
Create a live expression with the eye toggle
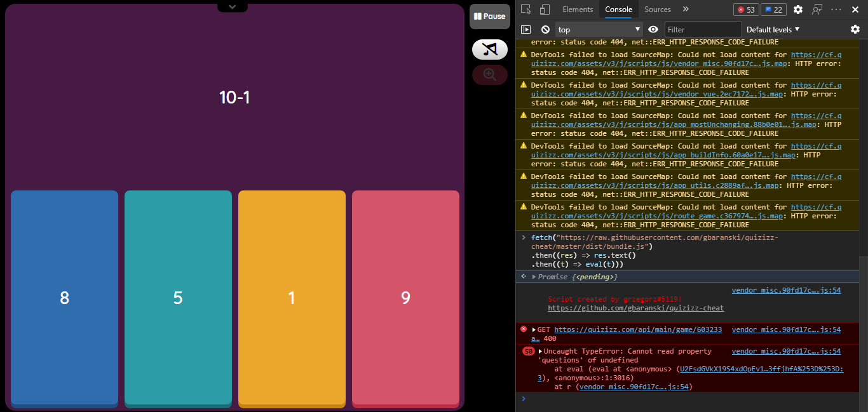pos(653,29)
